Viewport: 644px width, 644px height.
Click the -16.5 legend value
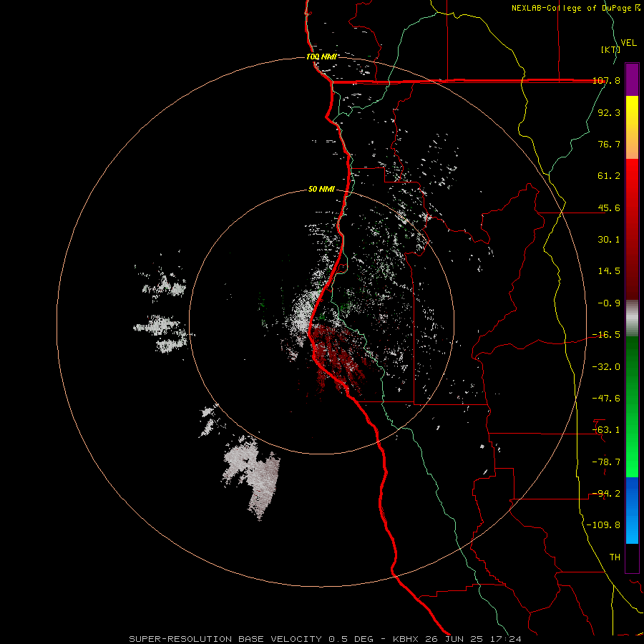click(x=606, y=335)
